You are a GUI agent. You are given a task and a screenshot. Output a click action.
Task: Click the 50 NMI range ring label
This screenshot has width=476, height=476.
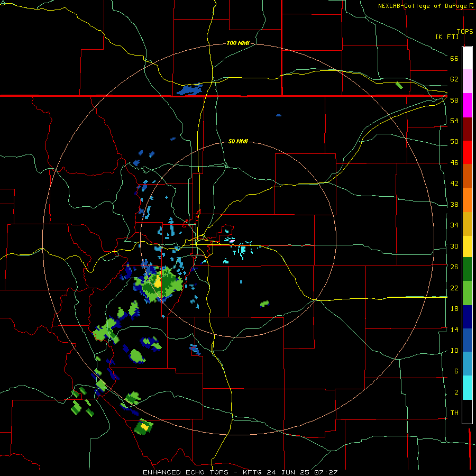pyautogui.click(x=238, y=141)
